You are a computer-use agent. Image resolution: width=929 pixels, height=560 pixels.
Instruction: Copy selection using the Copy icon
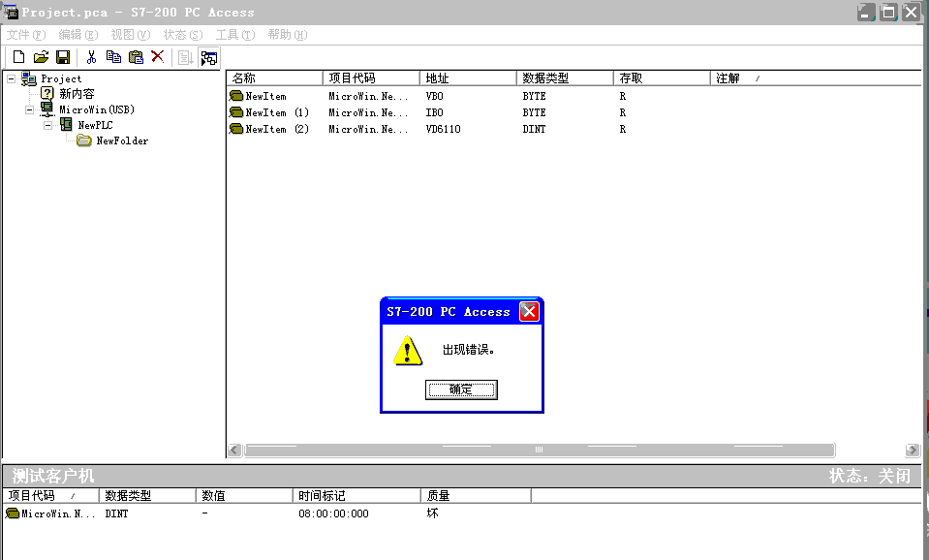pos(113,57)
